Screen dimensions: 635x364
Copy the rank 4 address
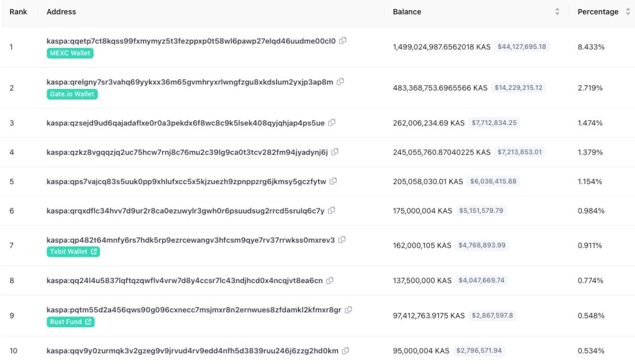[x=335, y=152]
